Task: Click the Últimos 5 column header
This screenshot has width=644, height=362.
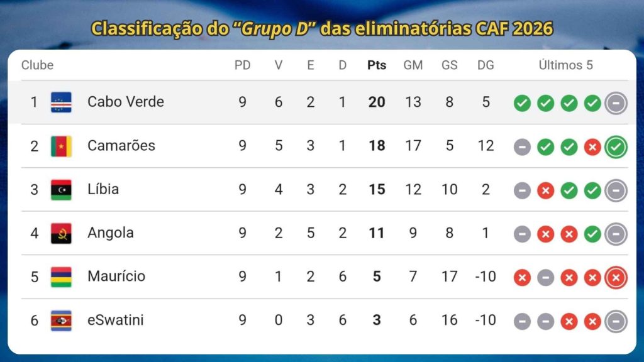Action: pyautogui.click(x=565, y=65)
